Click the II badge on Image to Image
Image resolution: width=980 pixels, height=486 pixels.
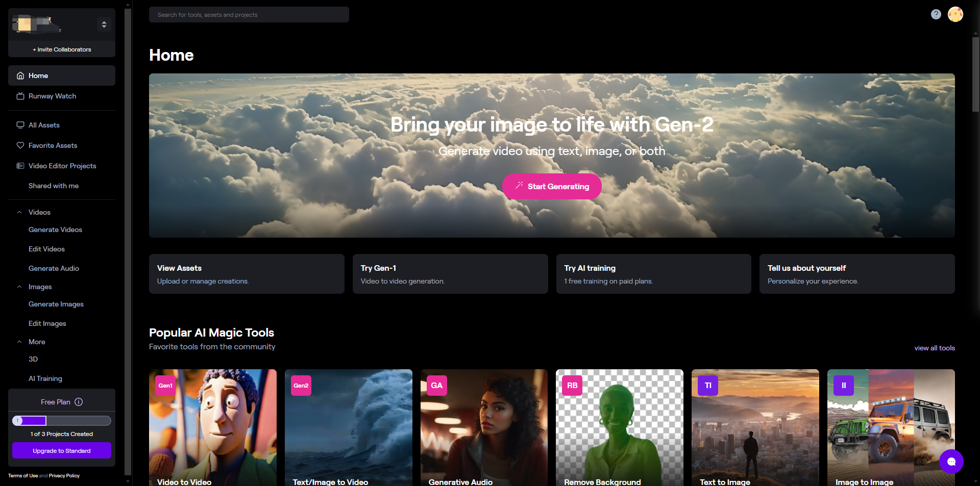tap(844, 386)
